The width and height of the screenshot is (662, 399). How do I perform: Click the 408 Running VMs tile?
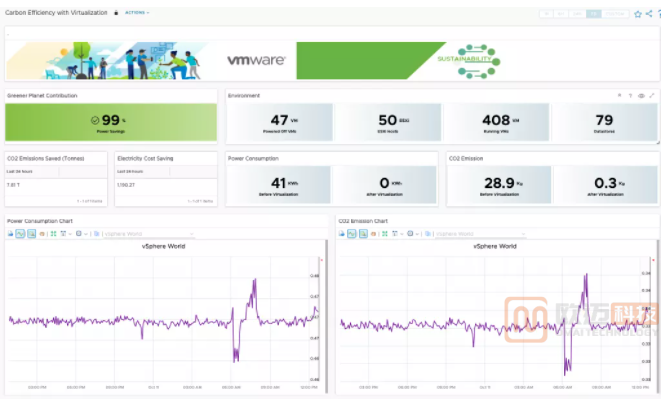tap(496, 122)
